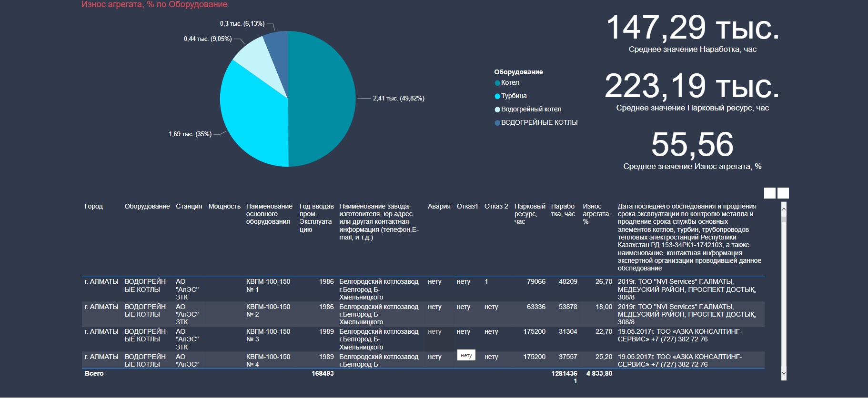Click the Водогрейный котел legend color dot
The height and width of the screenshot is (399, 868).
[x=497, y=110]
